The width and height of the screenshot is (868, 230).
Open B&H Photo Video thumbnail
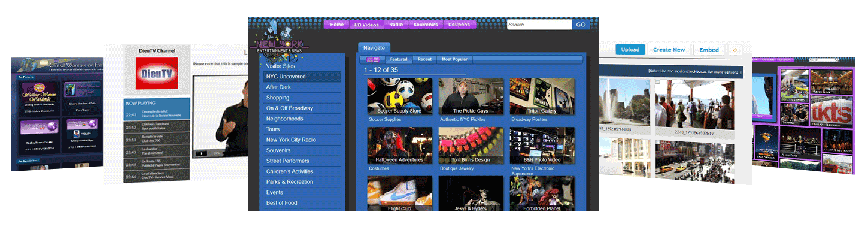click(542, 146)
